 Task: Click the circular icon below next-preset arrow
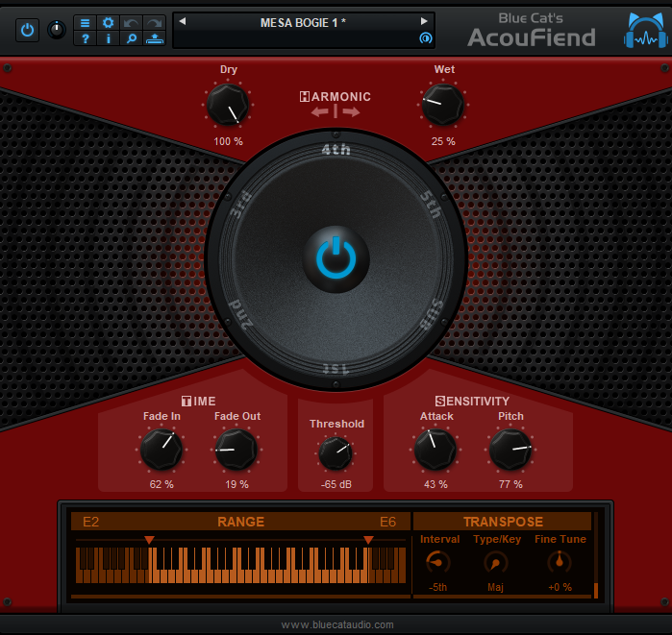click(x=426, y=38)
